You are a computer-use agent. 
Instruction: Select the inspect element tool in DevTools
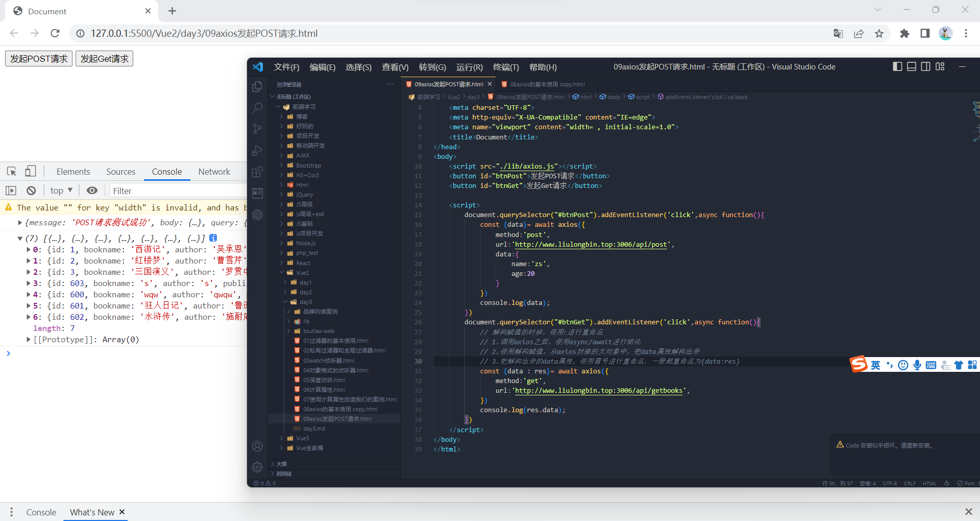(11, 171)
